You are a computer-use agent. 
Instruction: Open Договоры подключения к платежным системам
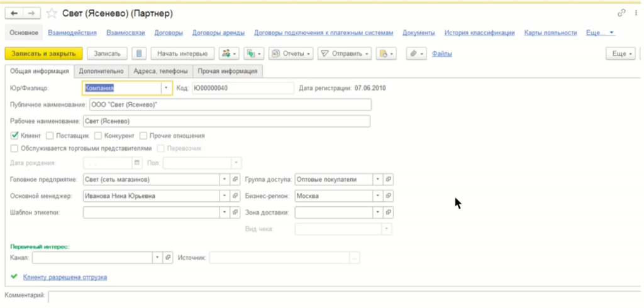point(324,33)
